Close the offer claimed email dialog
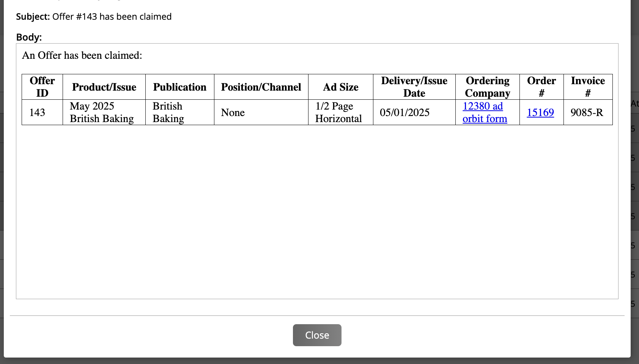The height and width of the screenshot is (364, 639). coord(317,335)
